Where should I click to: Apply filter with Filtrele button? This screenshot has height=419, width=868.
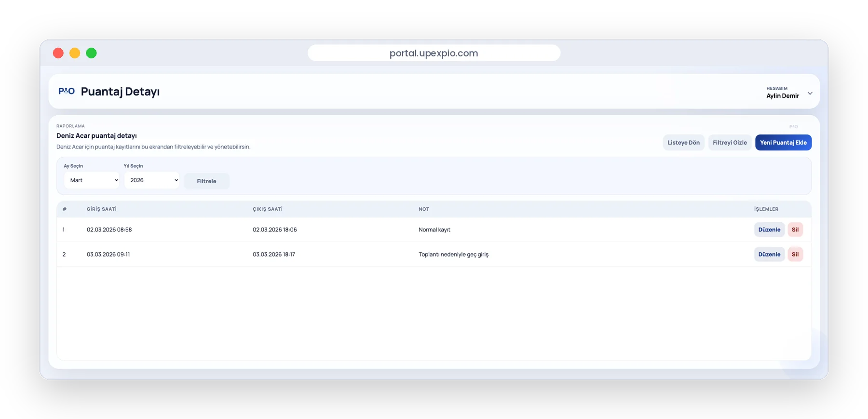pyautogui.click(x=206, y=181)
